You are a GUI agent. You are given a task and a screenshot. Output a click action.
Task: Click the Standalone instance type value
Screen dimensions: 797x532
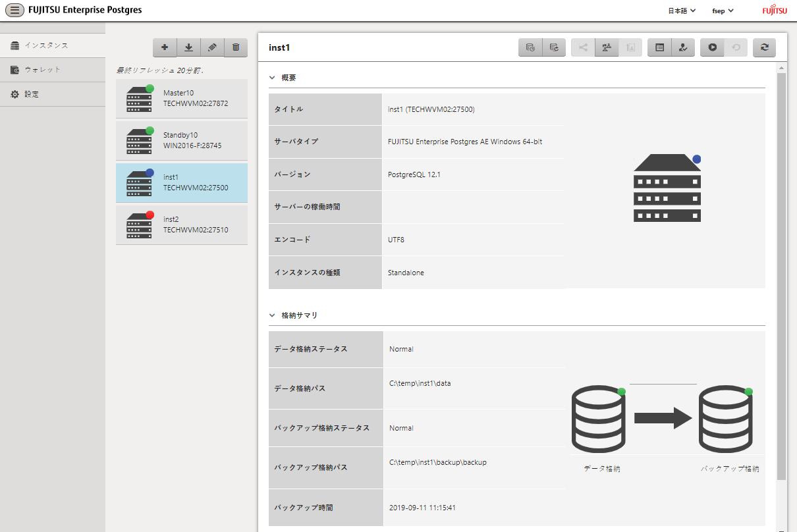click(x=406, y=273)
